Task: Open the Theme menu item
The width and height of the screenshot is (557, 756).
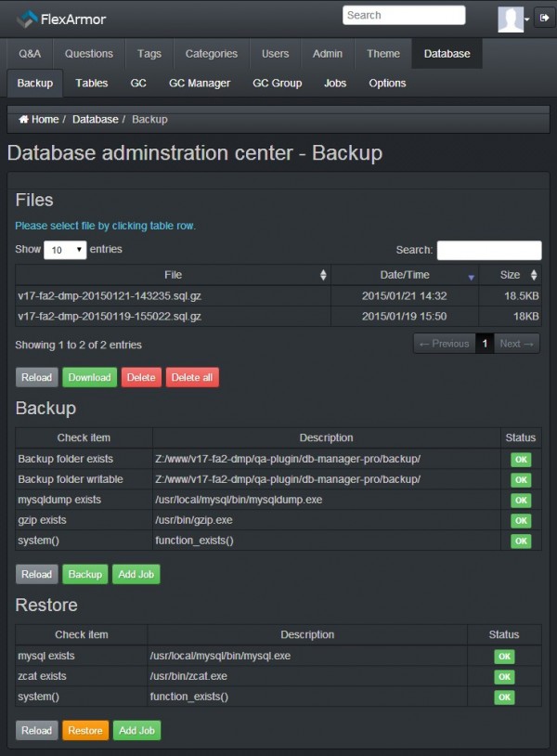Action: click(383, 54)
